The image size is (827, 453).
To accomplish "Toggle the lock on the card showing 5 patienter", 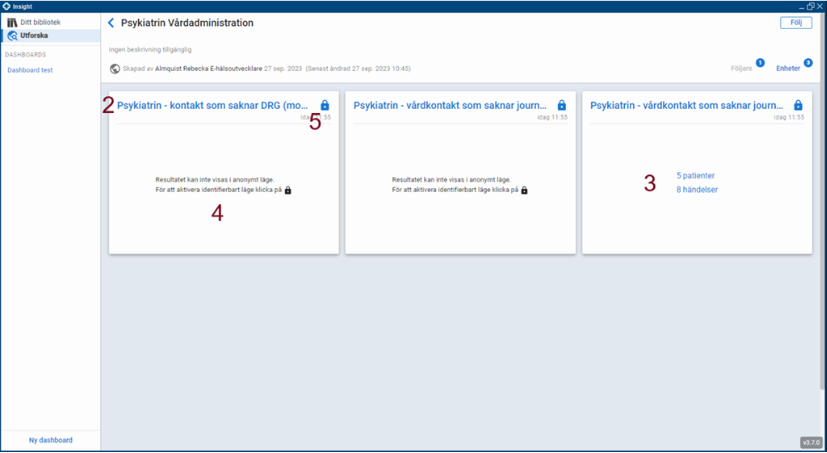I will pyautogui.click(x=798, y=105).
